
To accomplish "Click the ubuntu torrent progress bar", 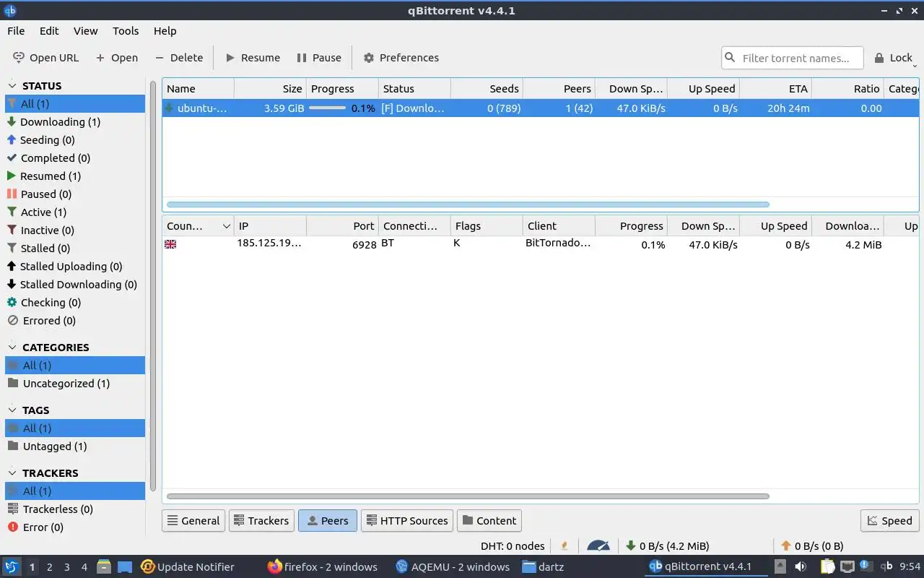I will pyautogui.click(x=327, y=108).
